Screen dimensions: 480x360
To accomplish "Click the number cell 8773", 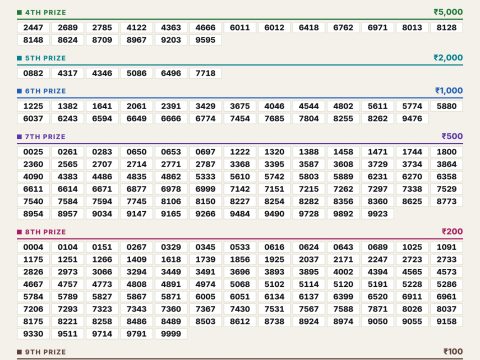I will 447,201.
